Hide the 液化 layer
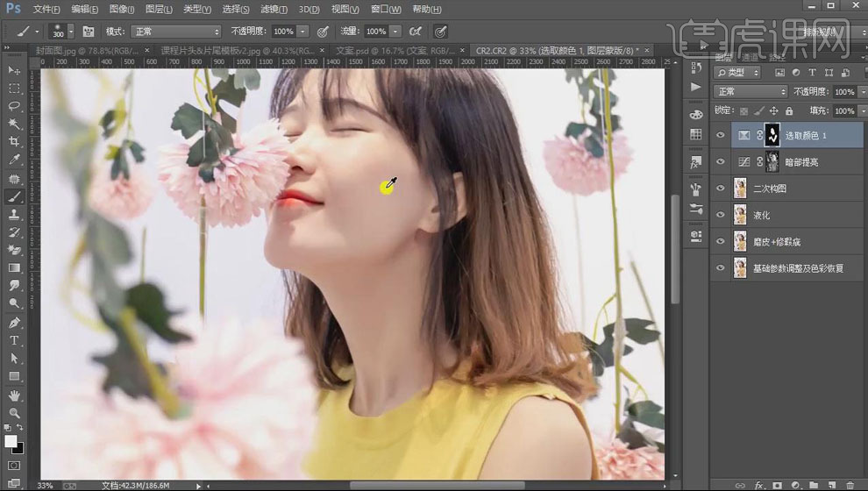 coord(721,215)
